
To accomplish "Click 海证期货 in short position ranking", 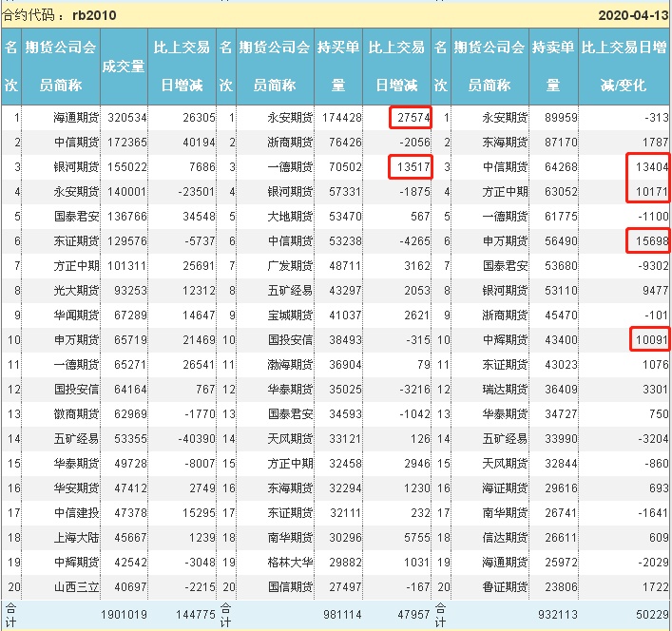I will pyautogui.click(x=505, y=488).
